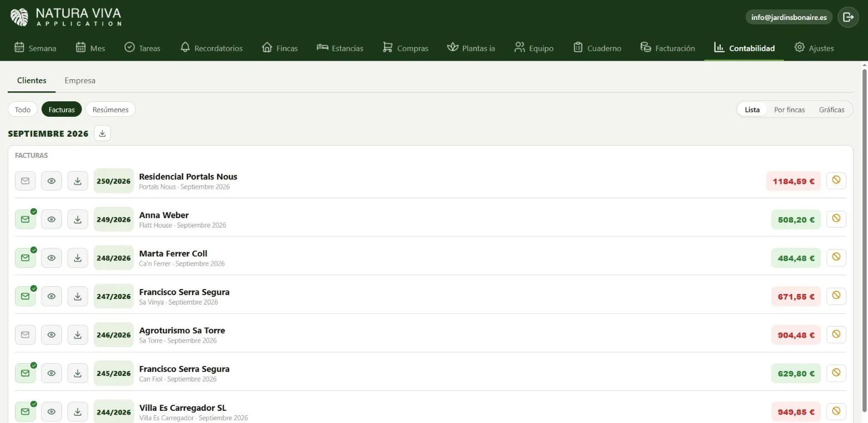The width and height of the screenshot is (868, 423).
Task: Click the 904,48 € amount badge
Action: click(x=796, y=335)
